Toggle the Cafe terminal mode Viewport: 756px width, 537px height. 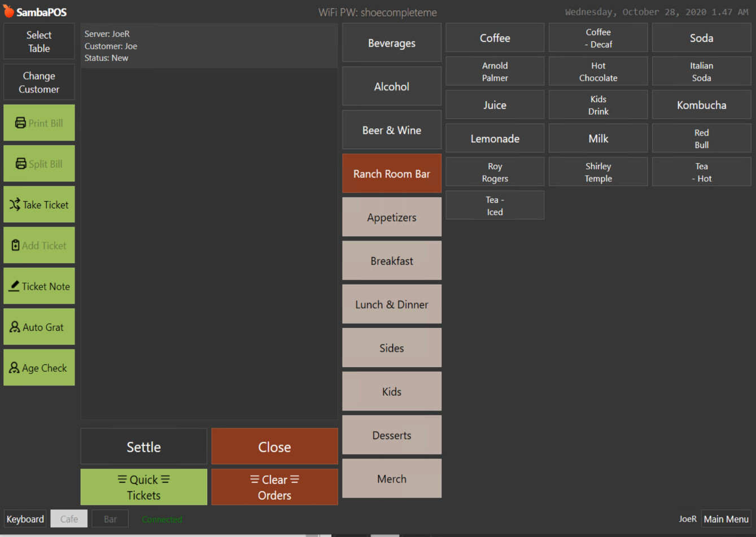point(68,518)
